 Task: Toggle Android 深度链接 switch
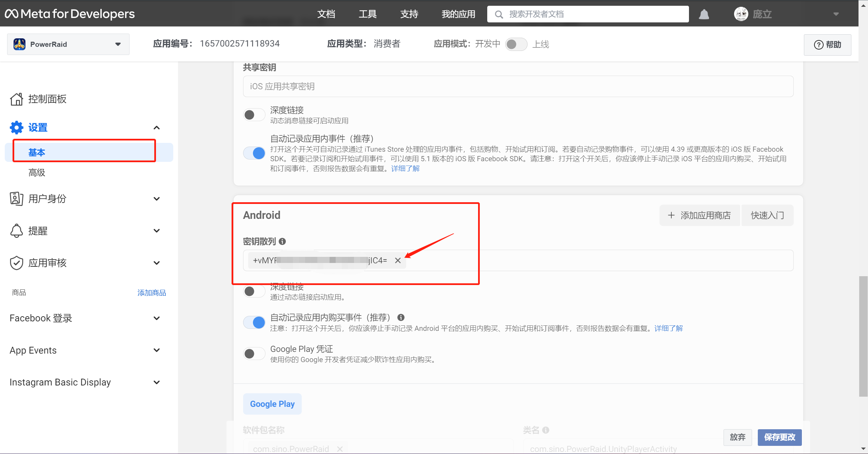(x=254, y=291)
